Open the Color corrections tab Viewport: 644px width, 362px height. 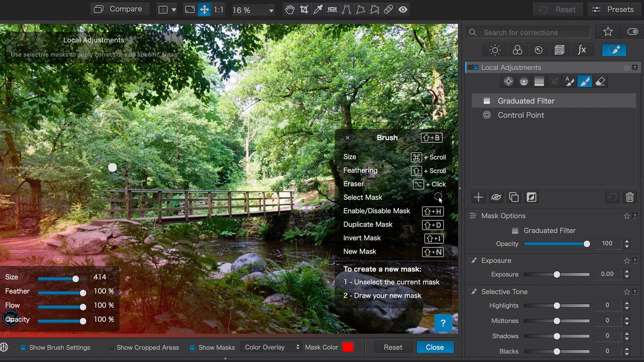pyautogui.click(x=517, y=50)
